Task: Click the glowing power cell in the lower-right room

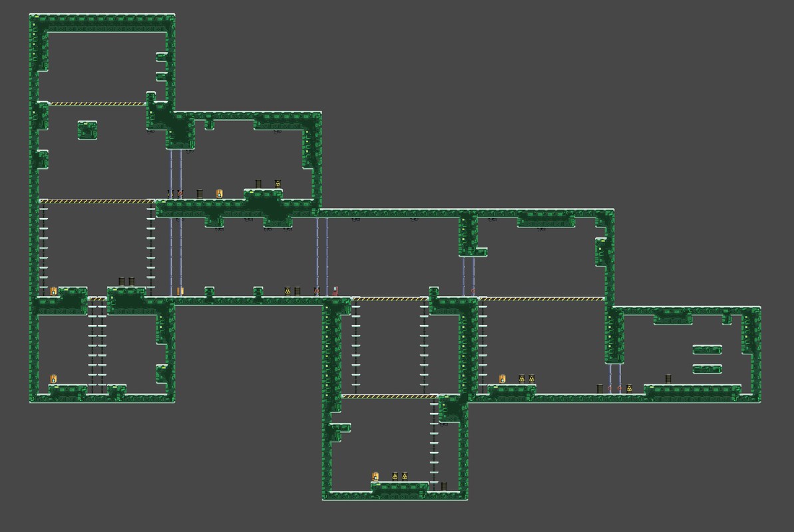Action: (502, 379)
